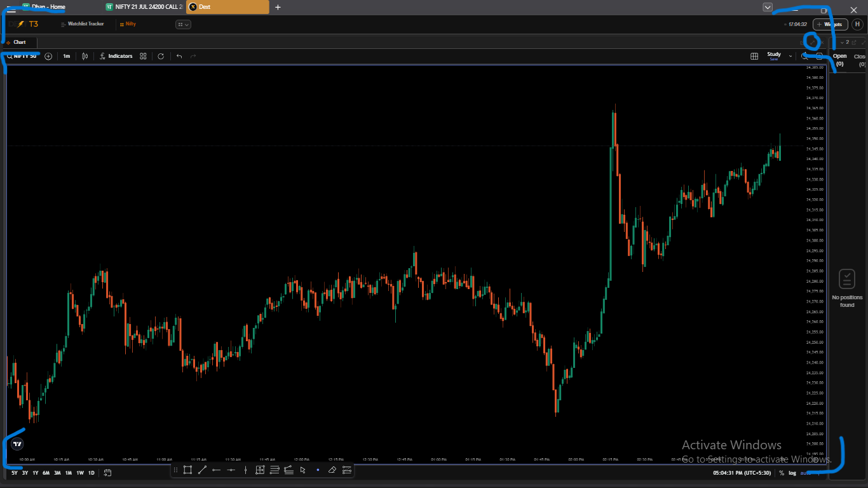Open the 1m timeframe interval dropdown
The image size is (868, 488).
tap(66, 56)
